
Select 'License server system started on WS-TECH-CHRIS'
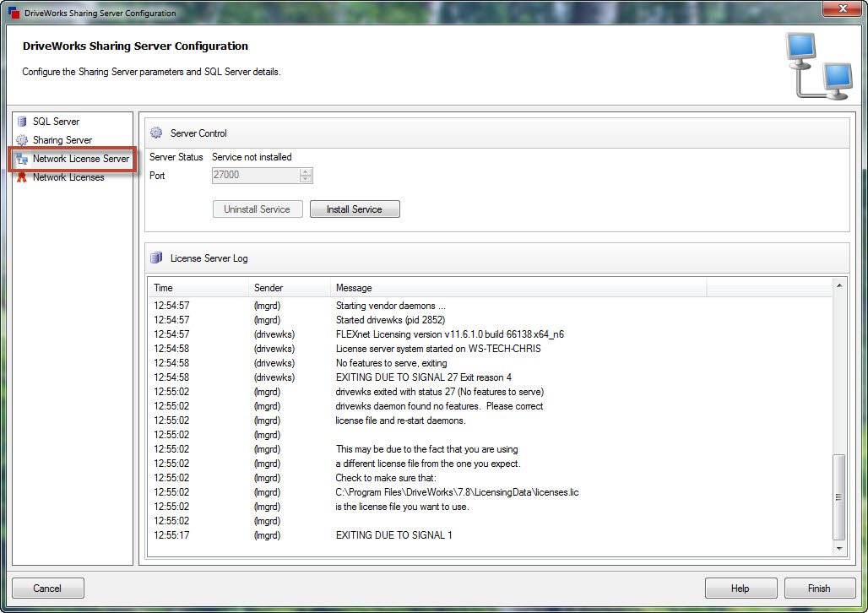pos(491,349)
